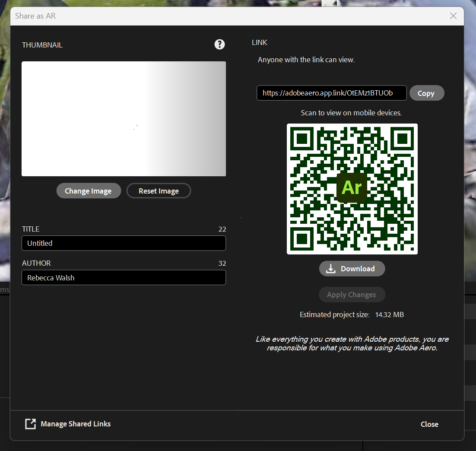
Task: Click 'Scan to view on mobile devices.' text
Action: (351, 113)
